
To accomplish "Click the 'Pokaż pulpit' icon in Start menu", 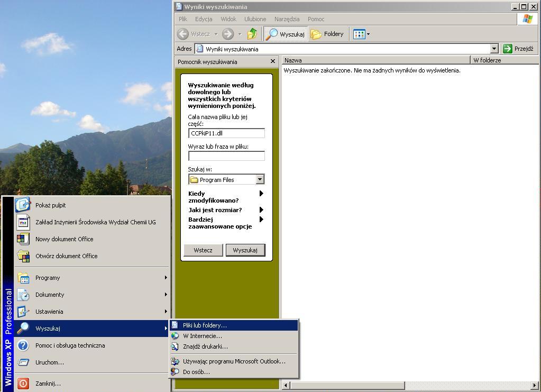I will 23,205.
